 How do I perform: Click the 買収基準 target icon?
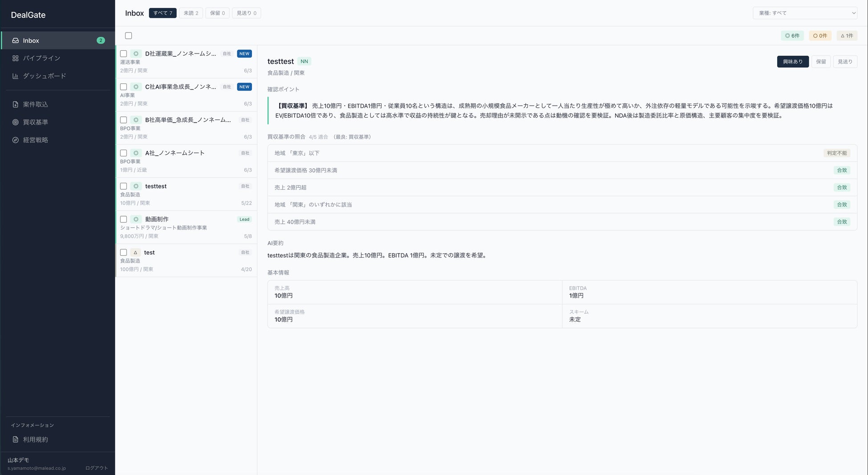click(x=15, y=122)
